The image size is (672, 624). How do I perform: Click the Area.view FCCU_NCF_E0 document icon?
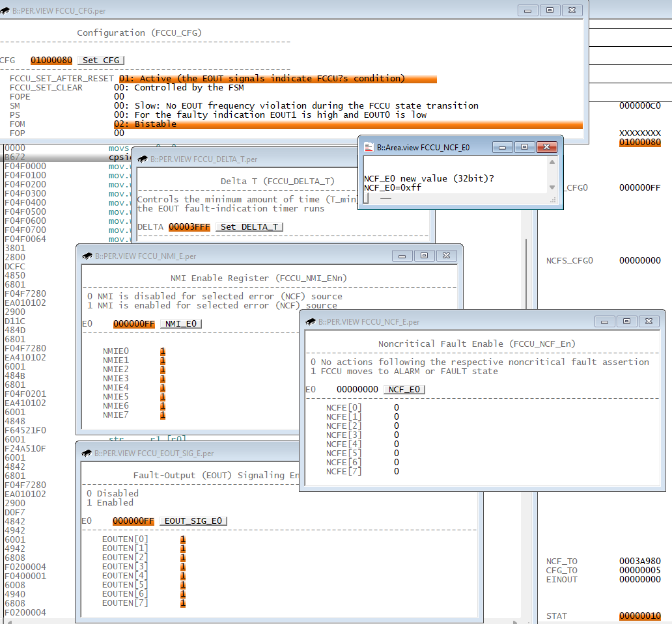coord(369,147)
